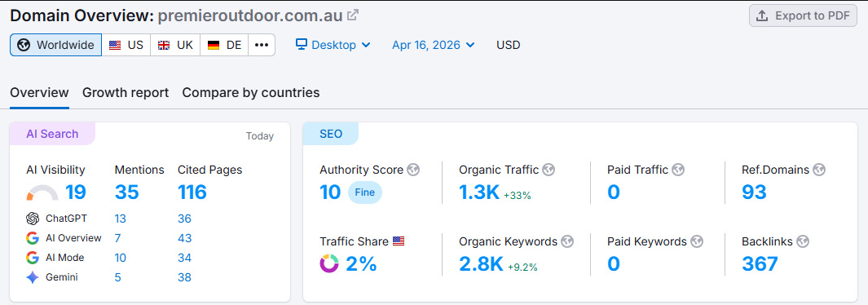
Task: Open total Cited Pages value 116
Action: [x=192, y=192]
